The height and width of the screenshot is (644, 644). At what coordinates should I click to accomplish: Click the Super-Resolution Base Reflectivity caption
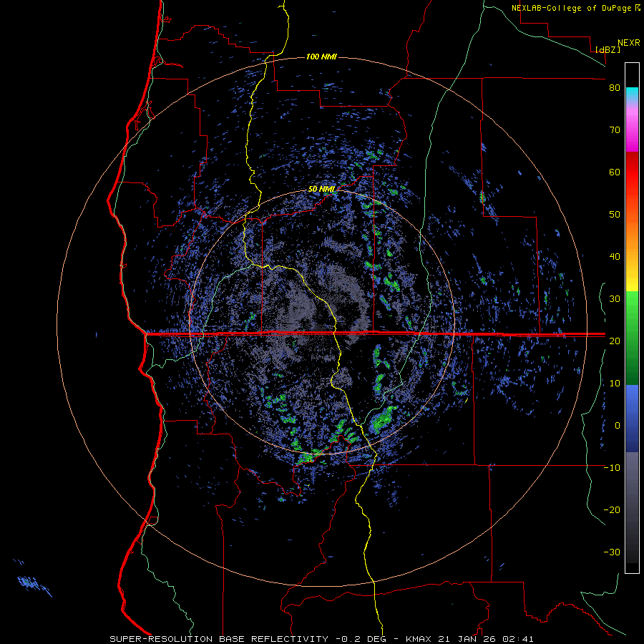[219, 639]
